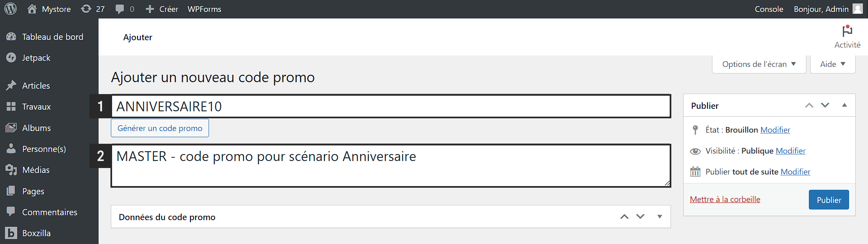868x244 pixels.
Task: Expand Options de l'écran dropdown
Action: click(759, 64)
